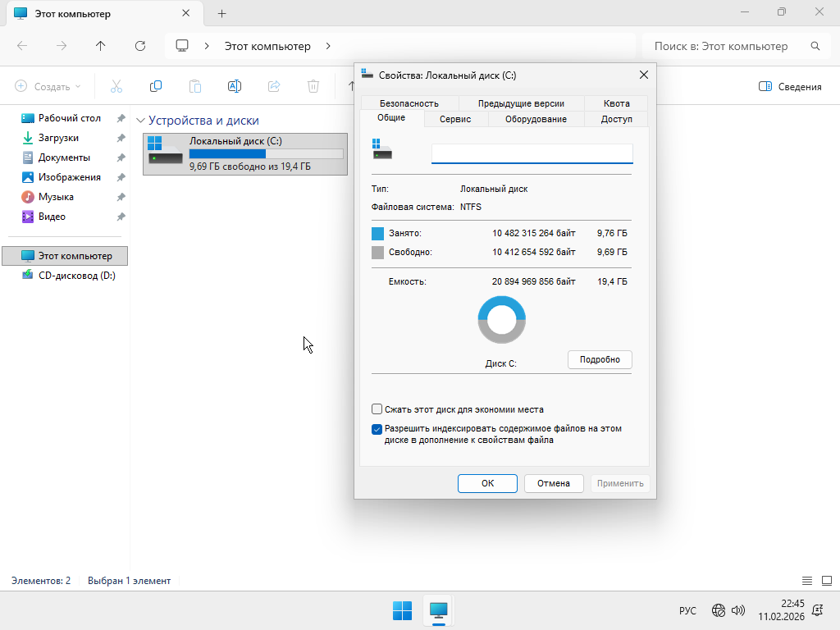Viewport: 840px width, 630px height.
Task: Open the Windows Start menu
Action: tap(402, 610)
